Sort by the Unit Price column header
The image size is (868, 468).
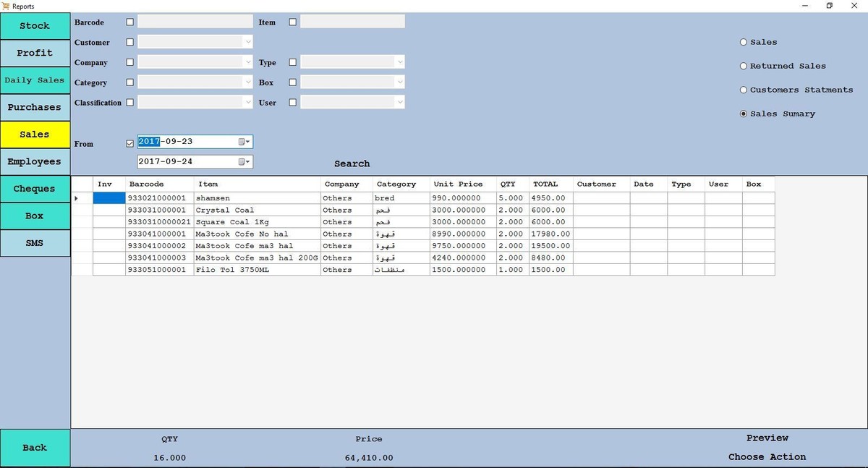coord(458,184)
